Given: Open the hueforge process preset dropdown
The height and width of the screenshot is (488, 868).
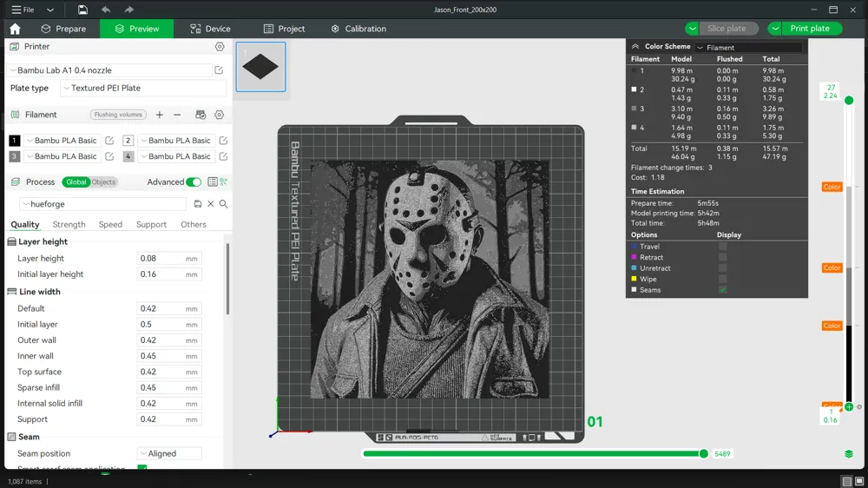Looking at the screenshot, I should [x=103, y=204].
